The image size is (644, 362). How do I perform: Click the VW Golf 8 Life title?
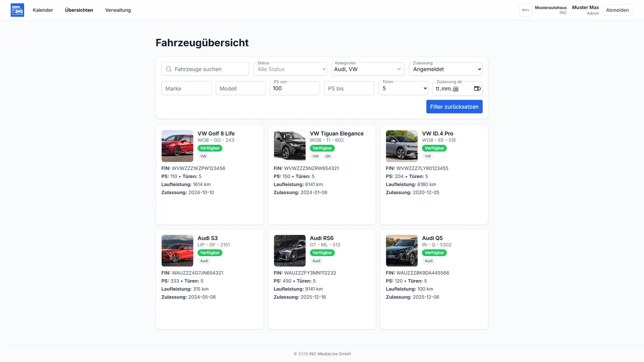tap(216, 134)
